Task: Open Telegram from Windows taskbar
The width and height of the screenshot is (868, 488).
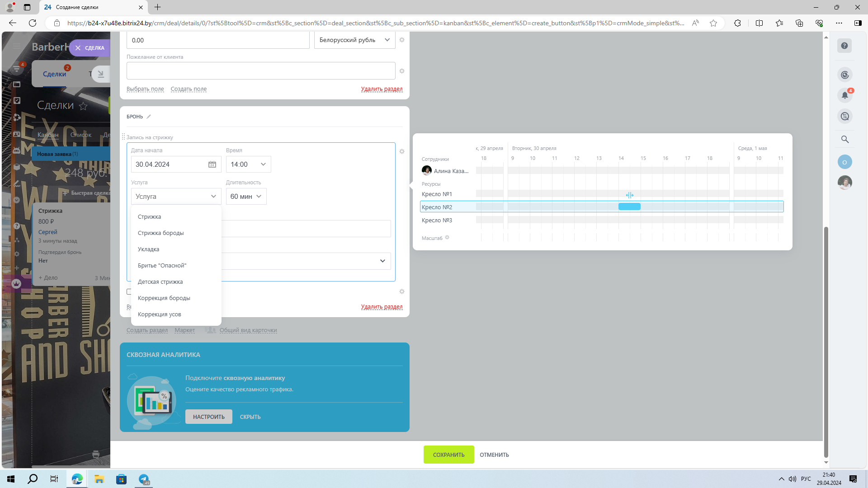Action: [144, 479]
